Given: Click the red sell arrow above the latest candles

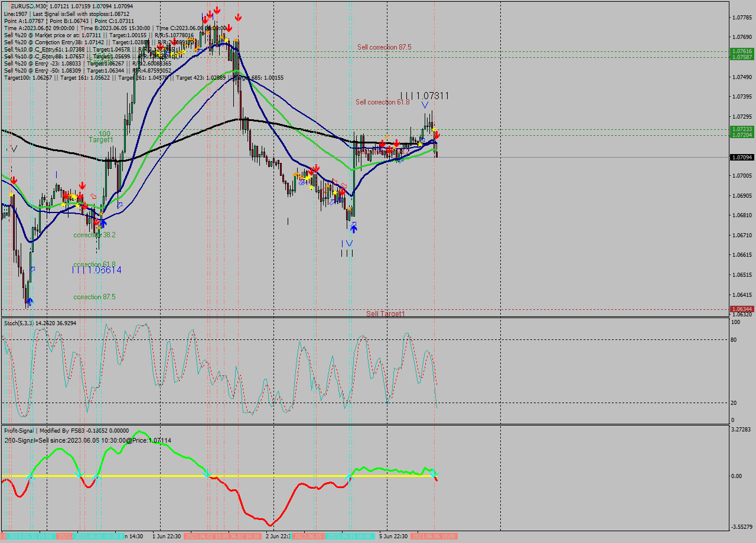Looking at the screenshot, I should [x=435, y=135].
